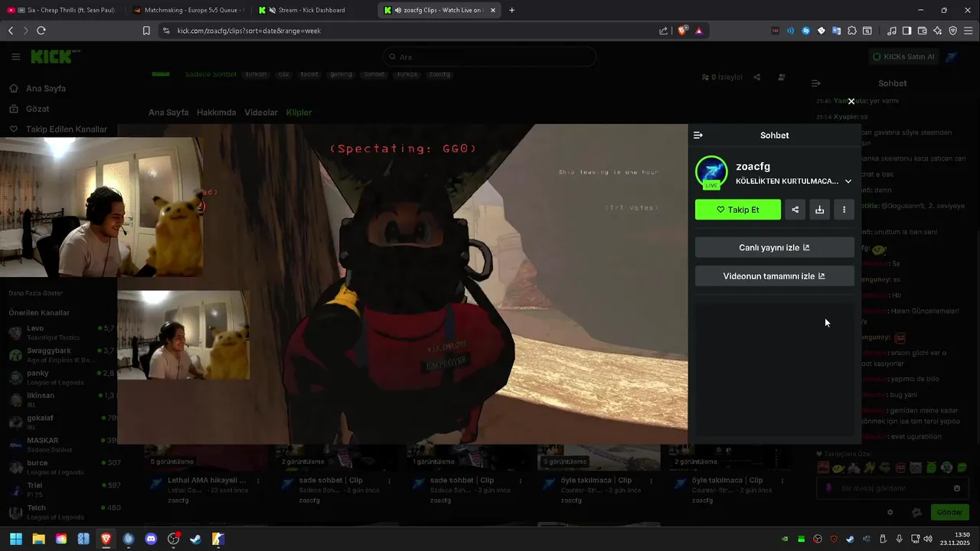Open Discord from the taskbar
Image resolution: width=980 pixels, height=551 pixels.
(151, 539)
